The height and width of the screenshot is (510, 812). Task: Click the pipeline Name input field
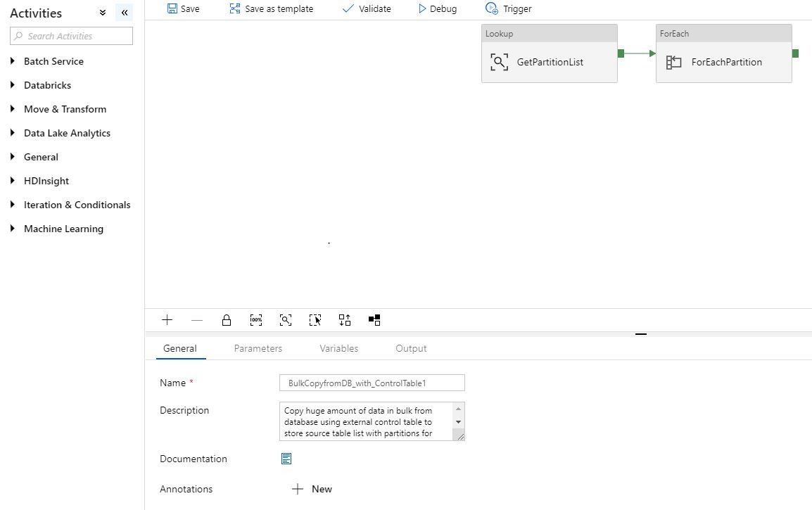tap(372, 383)
